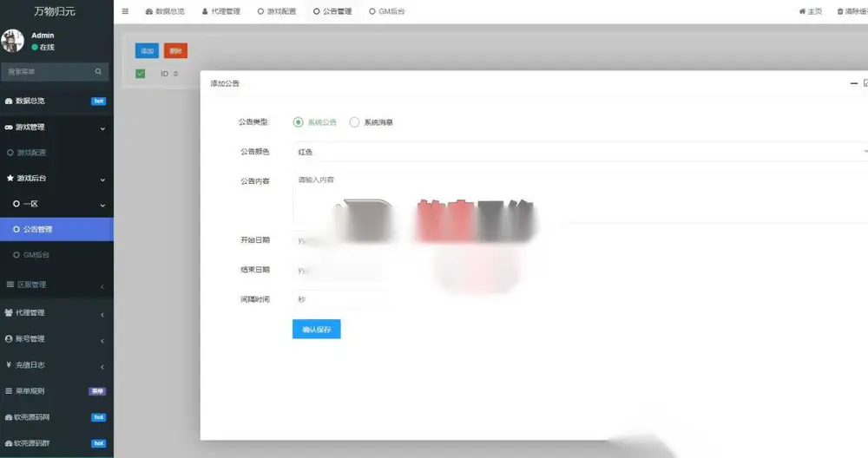Click the 确认保存 button

pos(317,329)
